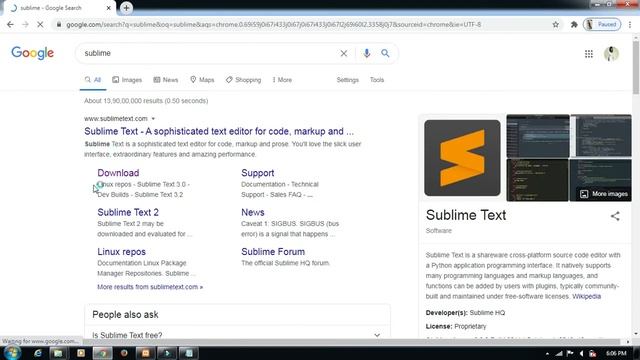640x360 pixels.
Task: Open the Chrome extensions puzzle icon
Action: pyautogui.click(x=574, y=24)
